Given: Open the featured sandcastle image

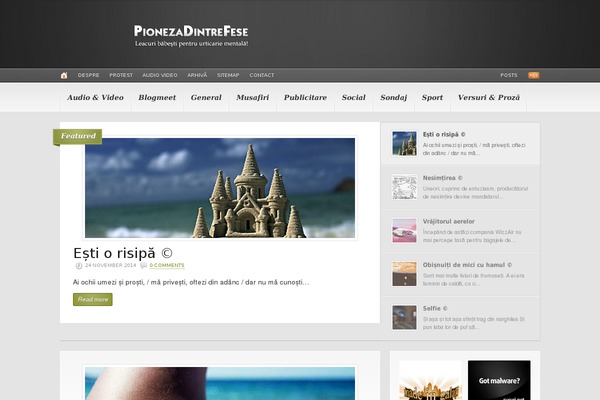Looking at the screenshot, I should 220,188.
